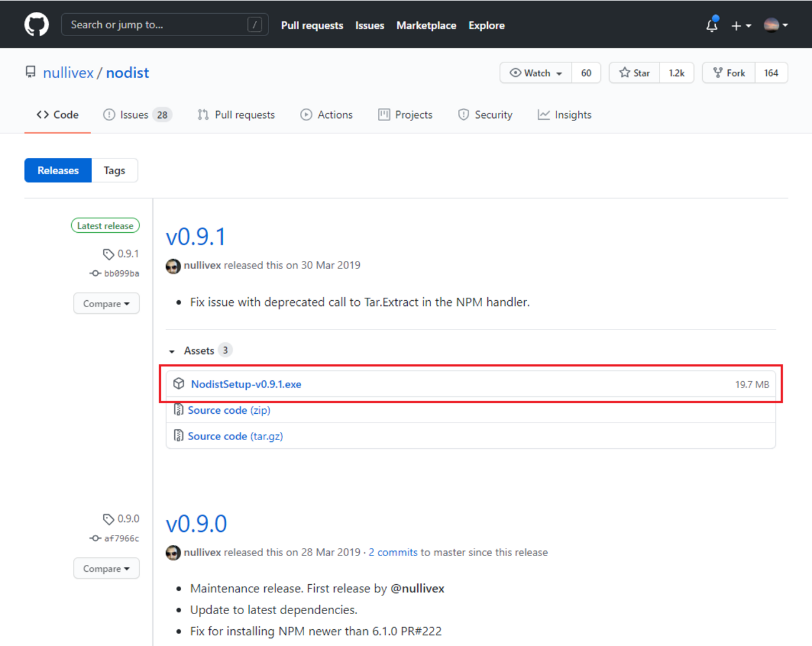Collapse the Assets section
Screen dimensions: 812x646
tap(172, 351)
